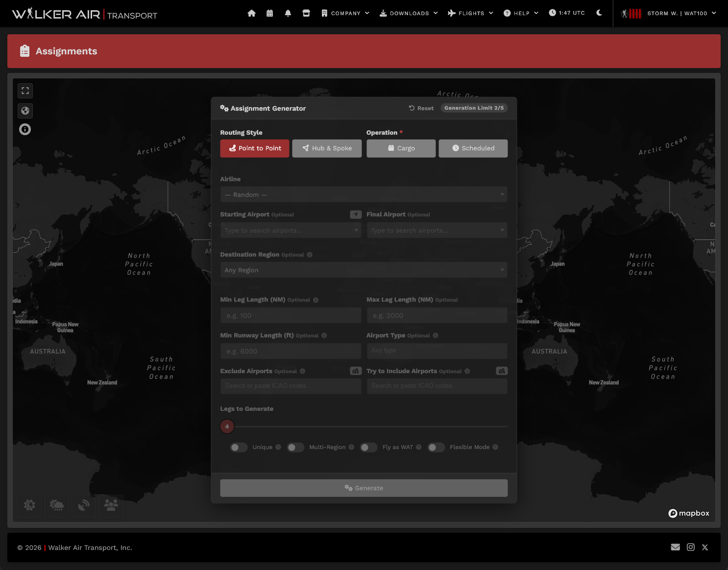Focus Try to Include Airports field
Image resolution: width=728 pixels, height=570 pixels.
click(x=437, y=386)
